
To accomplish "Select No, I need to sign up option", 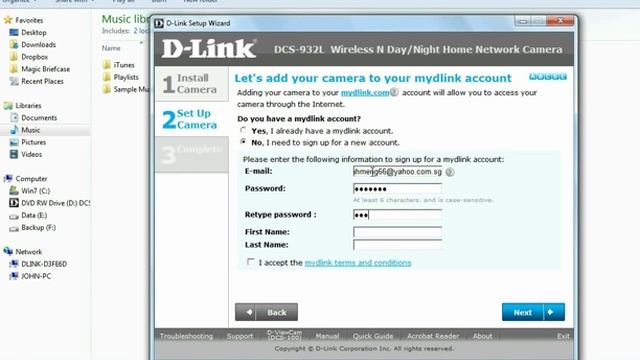I will point(243,142).
